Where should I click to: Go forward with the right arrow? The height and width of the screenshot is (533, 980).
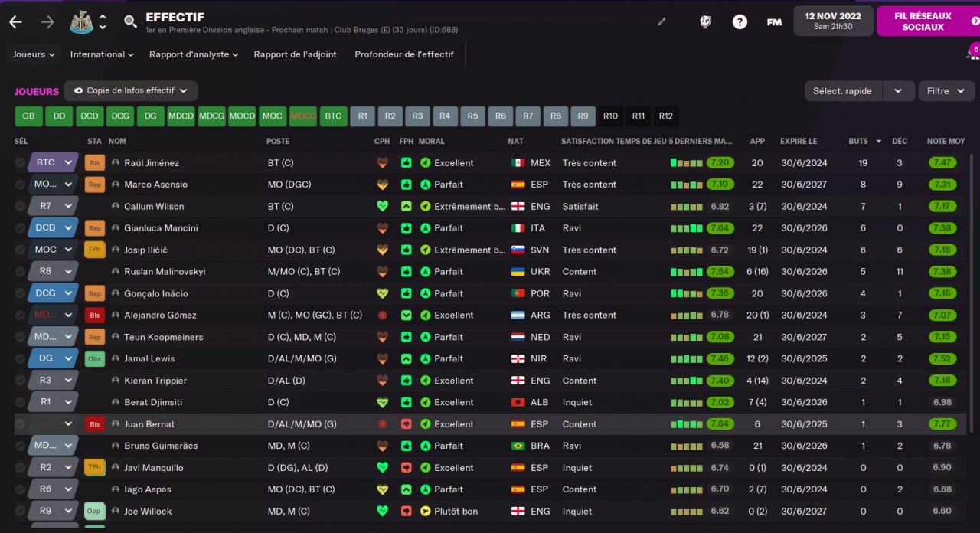47,21
